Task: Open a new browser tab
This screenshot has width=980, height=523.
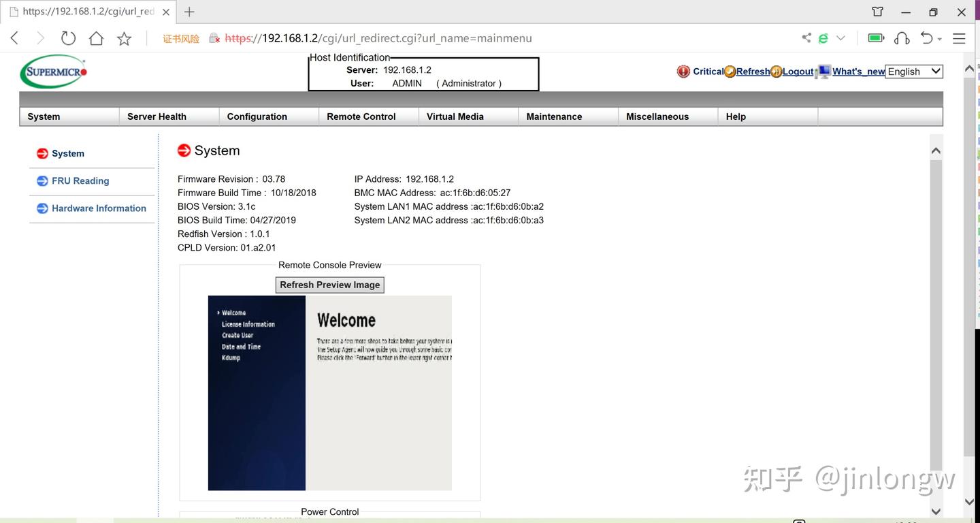Action: [189, 12]
